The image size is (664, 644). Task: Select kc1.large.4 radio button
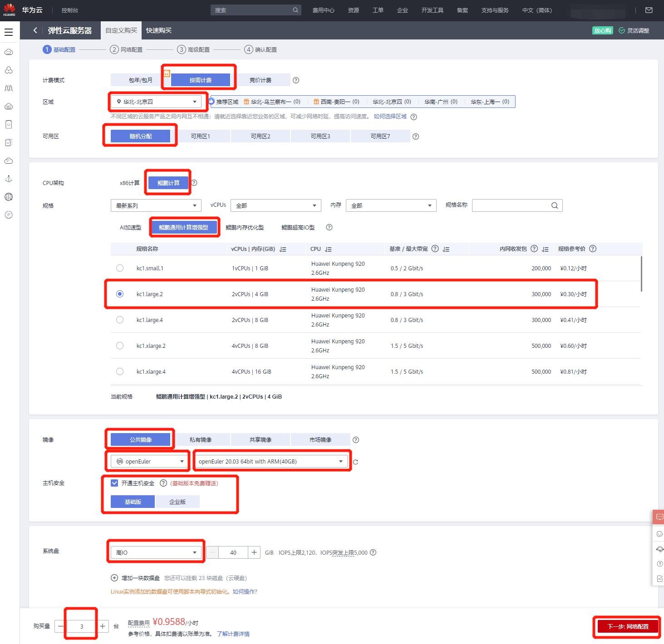(x=120, y=320)
